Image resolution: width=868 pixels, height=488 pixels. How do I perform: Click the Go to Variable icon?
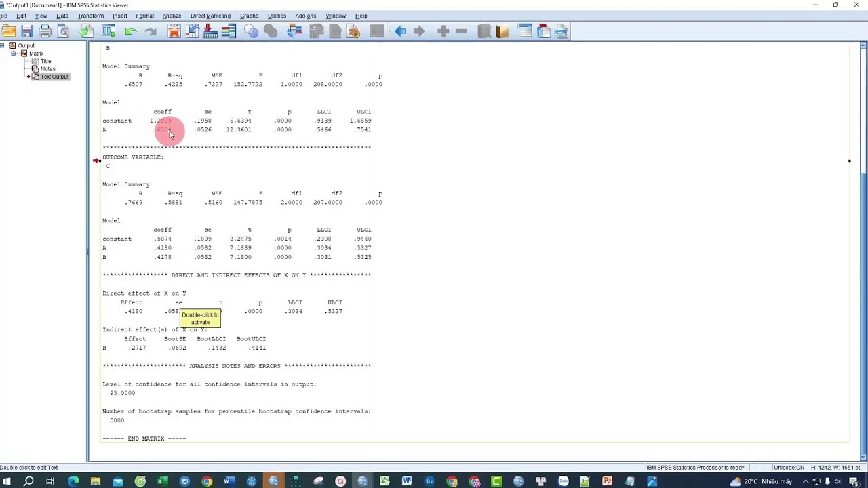tap(210, 31)
